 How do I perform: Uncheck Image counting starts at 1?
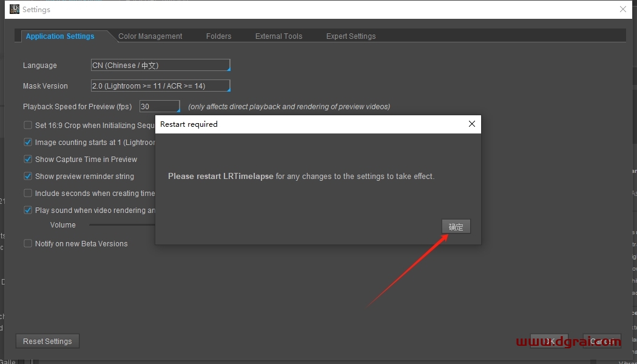coord(28,143)
